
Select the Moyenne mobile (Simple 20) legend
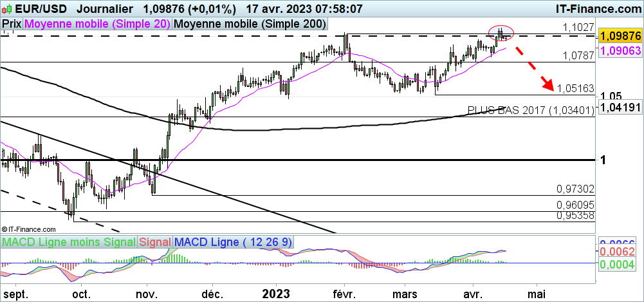tap(97, 24)
